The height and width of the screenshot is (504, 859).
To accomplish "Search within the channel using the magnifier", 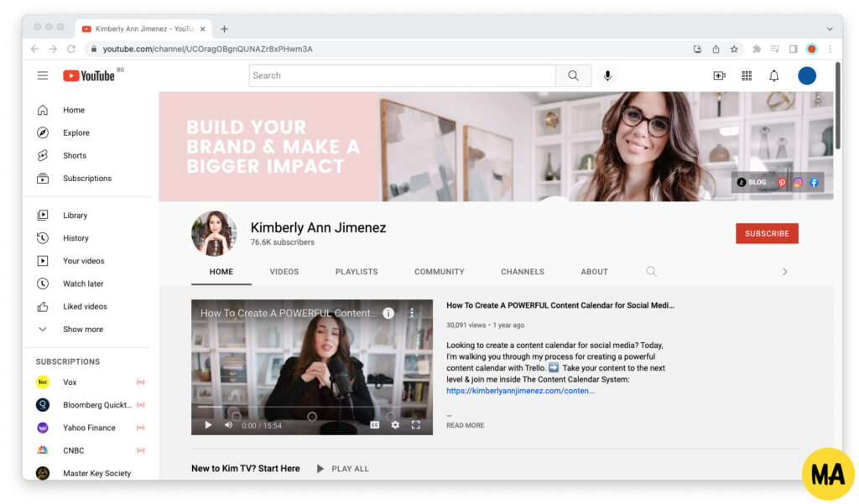I will (651, 272).
